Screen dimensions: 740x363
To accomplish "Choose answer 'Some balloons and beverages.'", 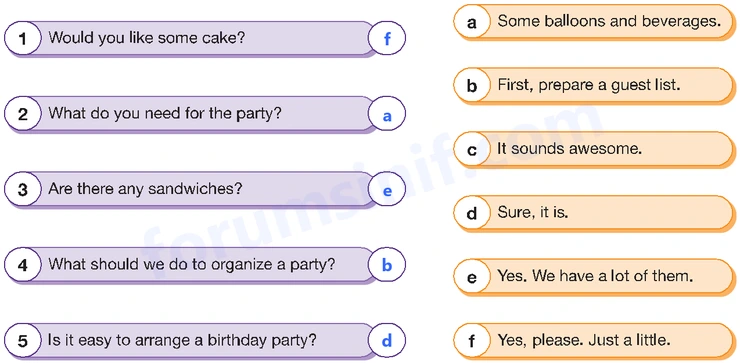I will coord(609,21).
